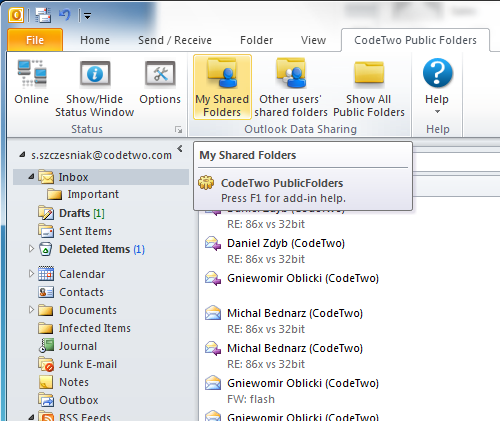500x421 pixels.
Task: Open the Calendar folder
Action: point(82,274)
